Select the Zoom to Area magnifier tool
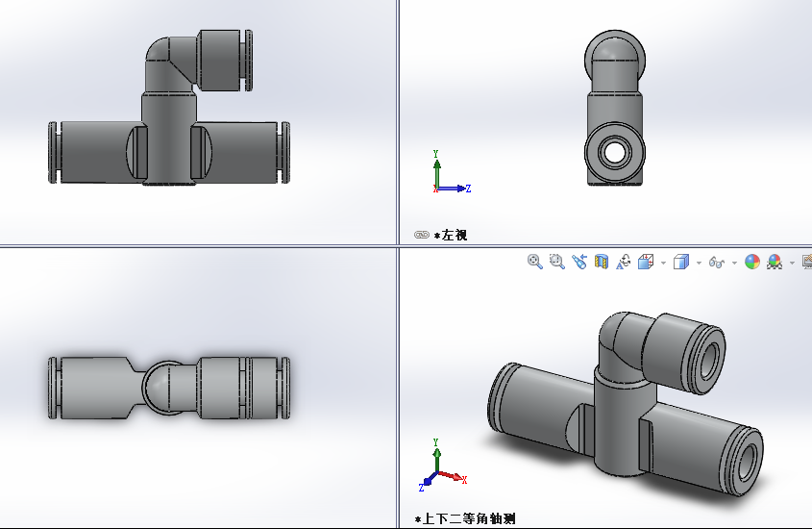The width and height of the screenshot is (812, 529). tap(557, 262)
